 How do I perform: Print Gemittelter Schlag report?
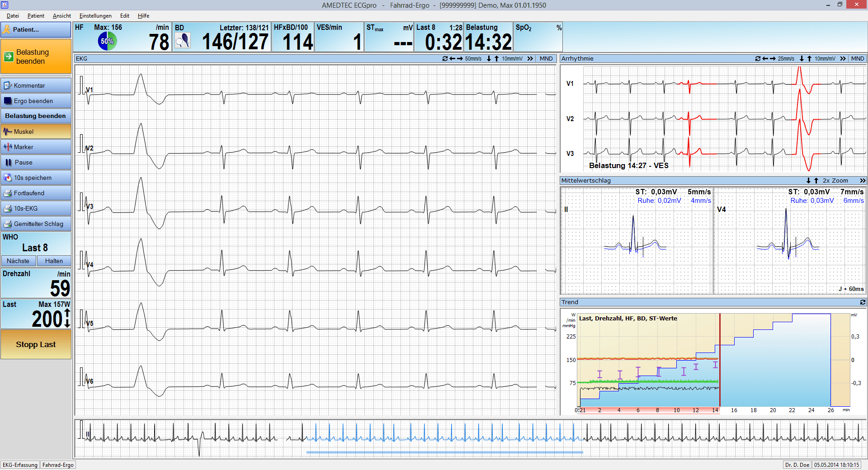click(36, 224)
